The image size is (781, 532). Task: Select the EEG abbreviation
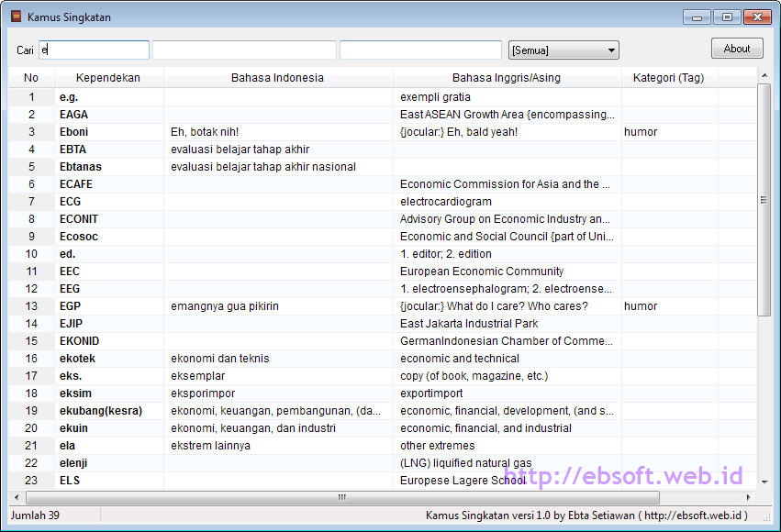point(70,289)
